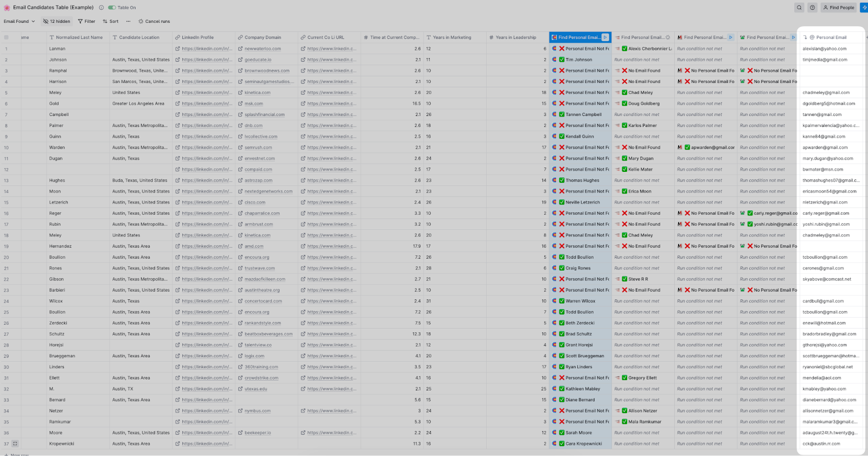Click the Find People button

pyautogui.click(x=839, y=8)
